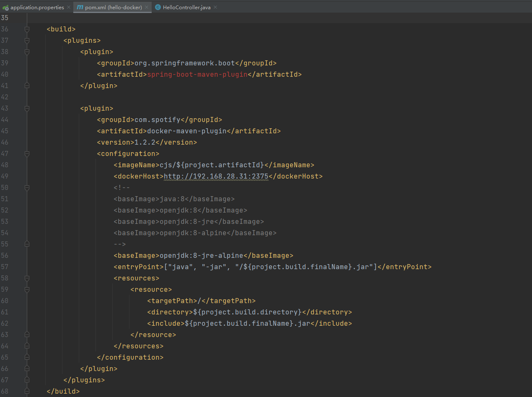Image resolution: width=532 pixels, height=397 pixels.
Task: Click the entryPoint ["java", "-jar"...] value
Action: coord(271,267)
